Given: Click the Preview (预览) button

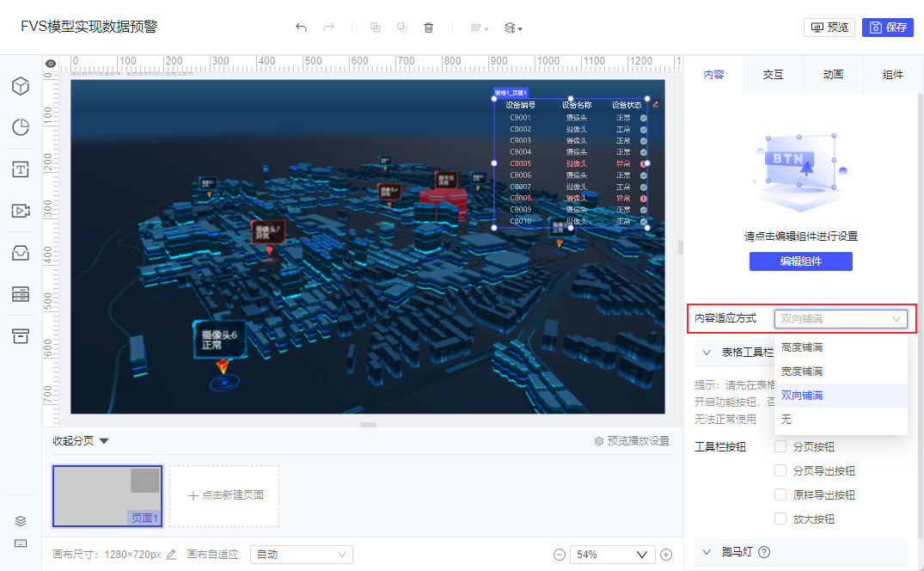Looking at the screenshot, I should pyautogui.click(x=829, y=28).
